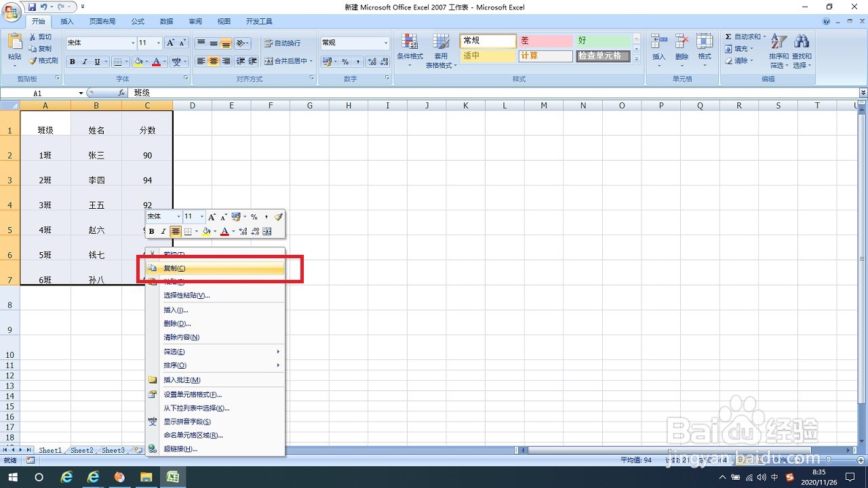Click the round Office Button
Viewport: 868px width, 488px height.
point(12,11)
